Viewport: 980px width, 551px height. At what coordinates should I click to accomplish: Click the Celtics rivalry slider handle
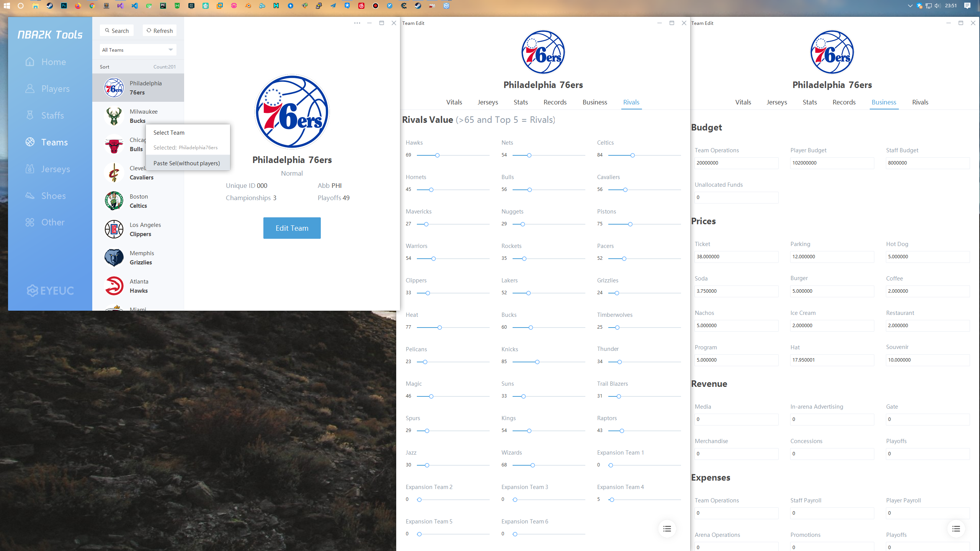pyautogui.click(x=632, y=155)
